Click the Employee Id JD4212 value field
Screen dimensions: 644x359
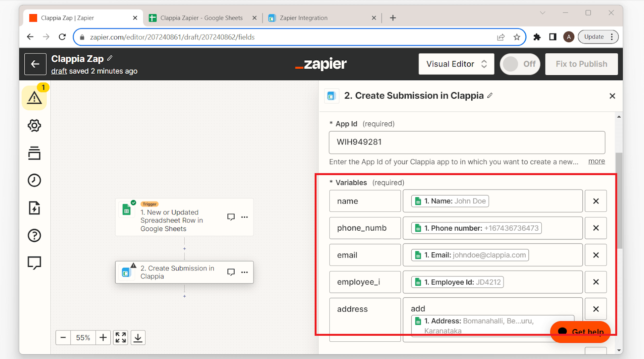[493, 282]
